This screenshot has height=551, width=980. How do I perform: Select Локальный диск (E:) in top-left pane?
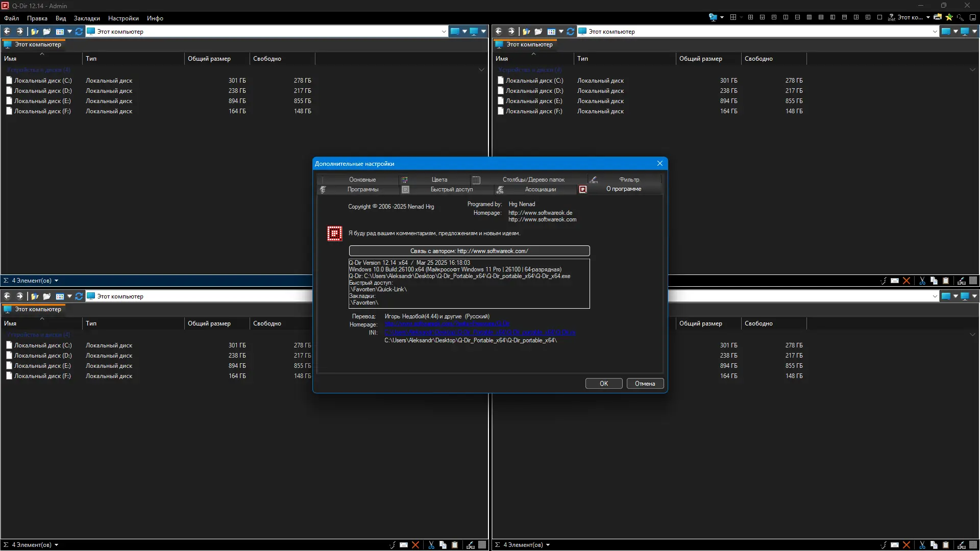pos(42,101)
